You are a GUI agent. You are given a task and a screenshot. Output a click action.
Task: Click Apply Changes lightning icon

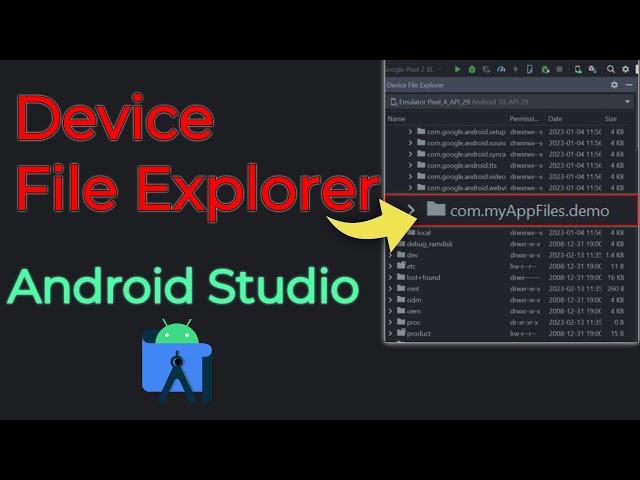tap(516, 69)
